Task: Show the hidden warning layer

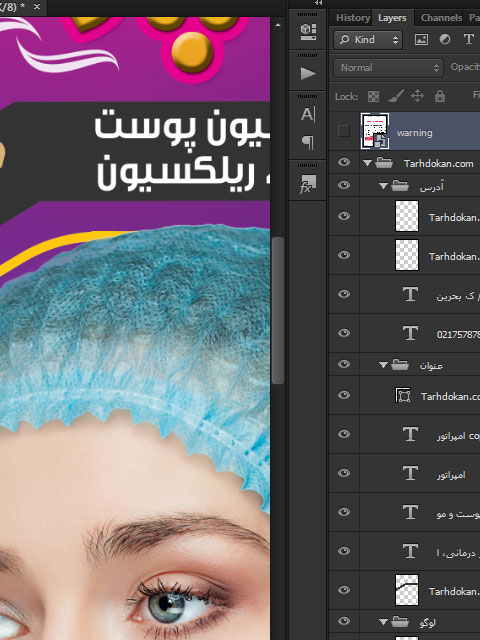Action: [344, 131]
